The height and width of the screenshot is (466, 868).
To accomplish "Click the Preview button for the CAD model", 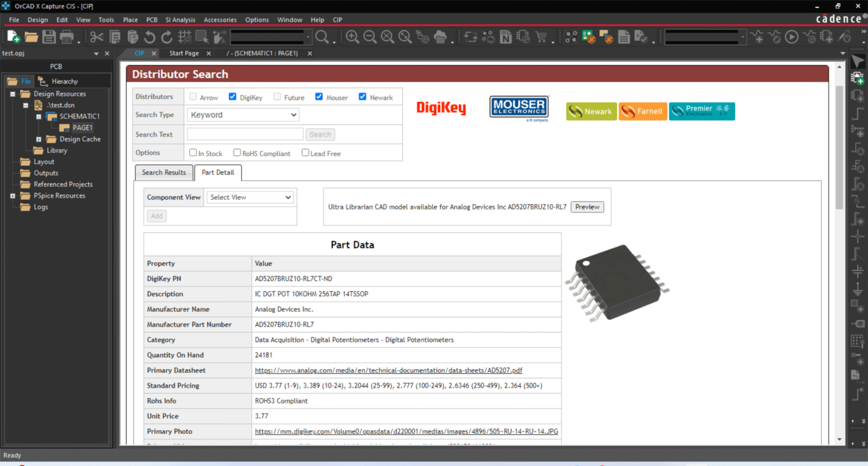I will click(x=587, y=206).
